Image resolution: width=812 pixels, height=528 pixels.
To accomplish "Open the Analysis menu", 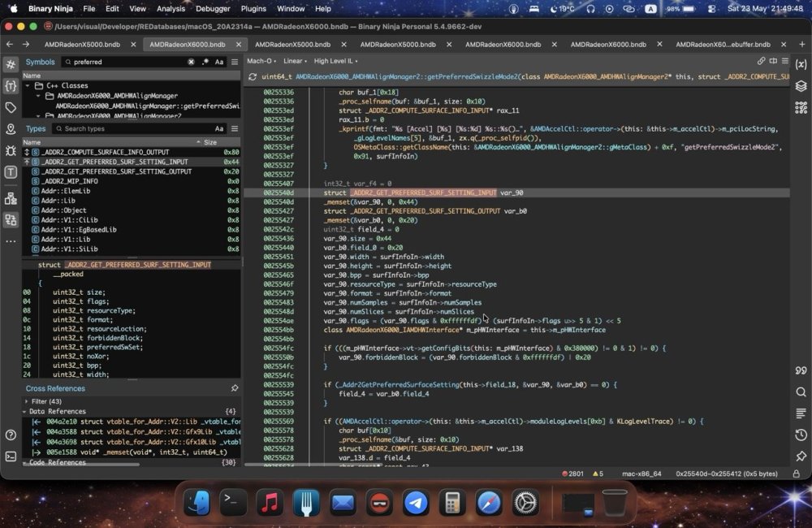I will tap(171, 9).
